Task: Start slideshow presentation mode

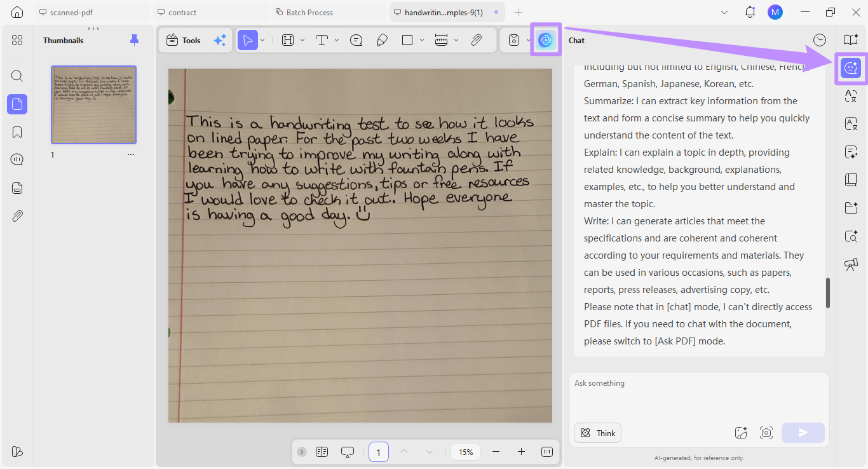Action: point(348,452)
